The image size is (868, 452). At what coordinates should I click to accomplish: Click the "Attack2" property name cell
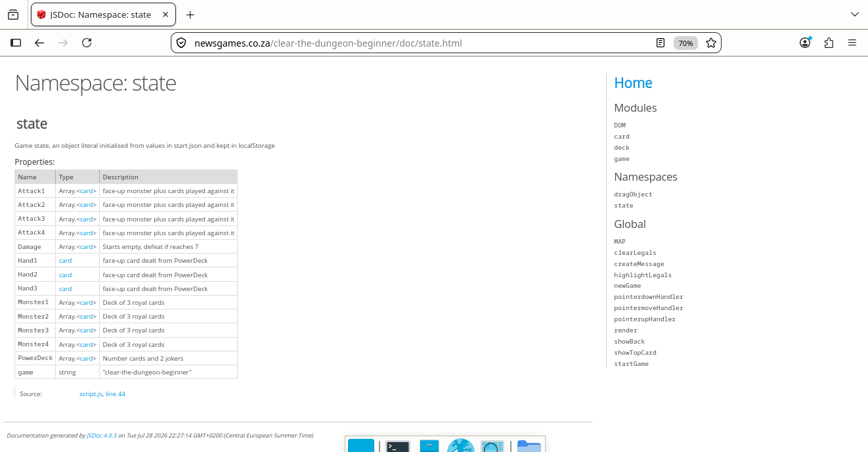pyautogui.click(x=35, y=205)
